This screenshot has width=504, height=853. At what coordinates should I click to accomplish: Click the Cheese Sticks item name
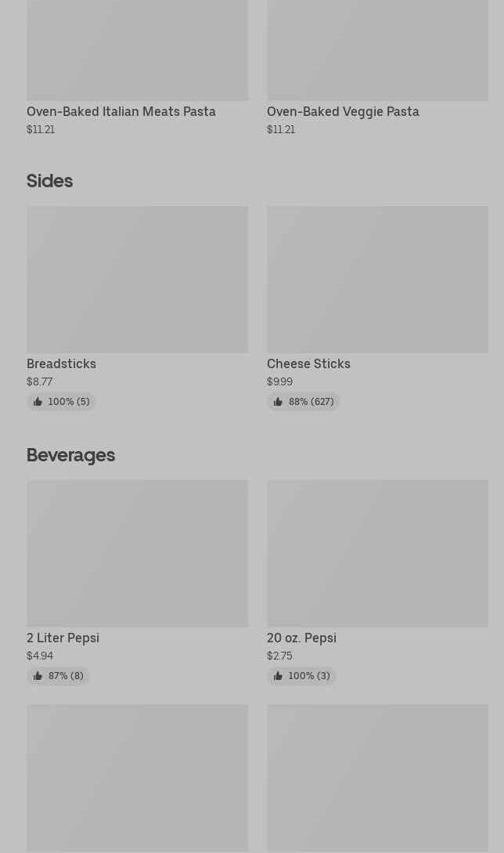[x=308, y=363]
